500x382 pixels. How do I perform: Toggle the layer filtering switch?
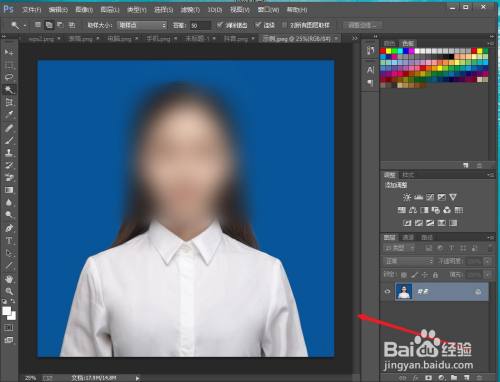pyautogui.click(x=490, y=248)
